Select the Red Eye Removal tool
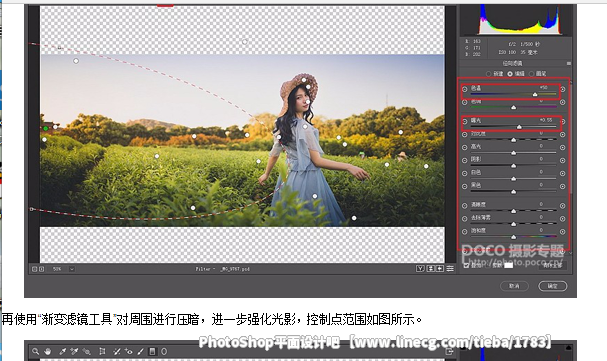Viewport: 607px width, 361px height. pos(129,351)
